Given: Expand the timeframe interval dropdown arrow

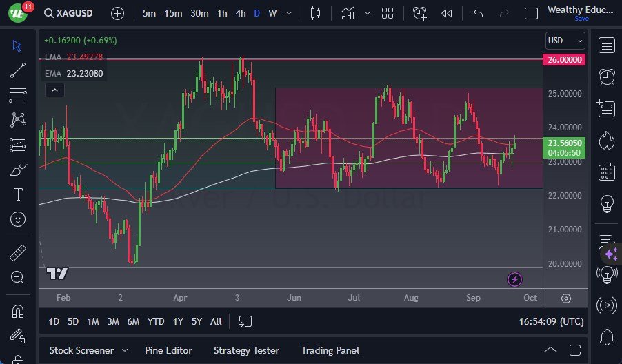Looking at the screenshot, I should (x=289, y=13).
